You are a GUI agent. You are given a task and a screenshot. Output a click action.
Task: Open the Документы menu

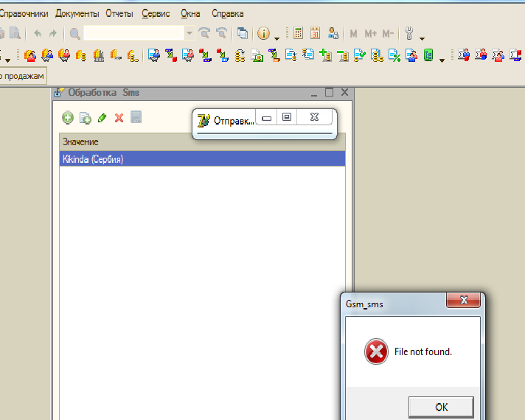point(77,14)
